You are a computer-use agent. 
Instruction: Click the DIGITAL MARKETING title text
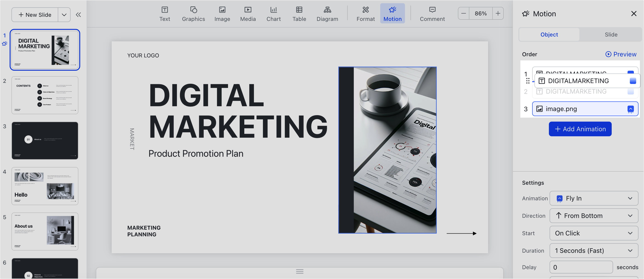tap(238, 110)
